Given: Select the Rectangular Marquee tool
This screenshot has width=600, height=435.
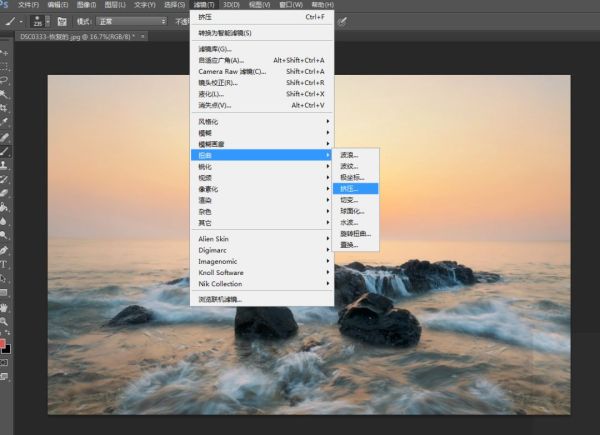Looking at the screenshot, I should point(4,67).
